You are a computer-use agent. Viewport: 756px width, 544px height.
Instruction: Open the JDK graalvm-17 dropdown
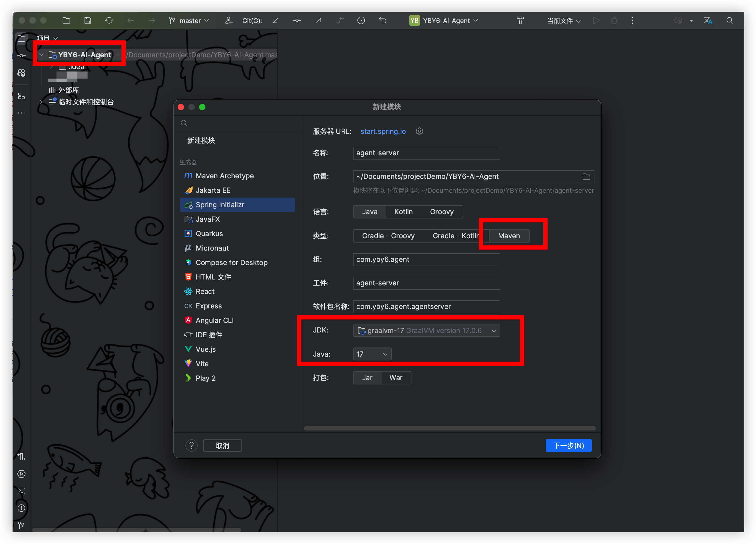click(426, 330)
